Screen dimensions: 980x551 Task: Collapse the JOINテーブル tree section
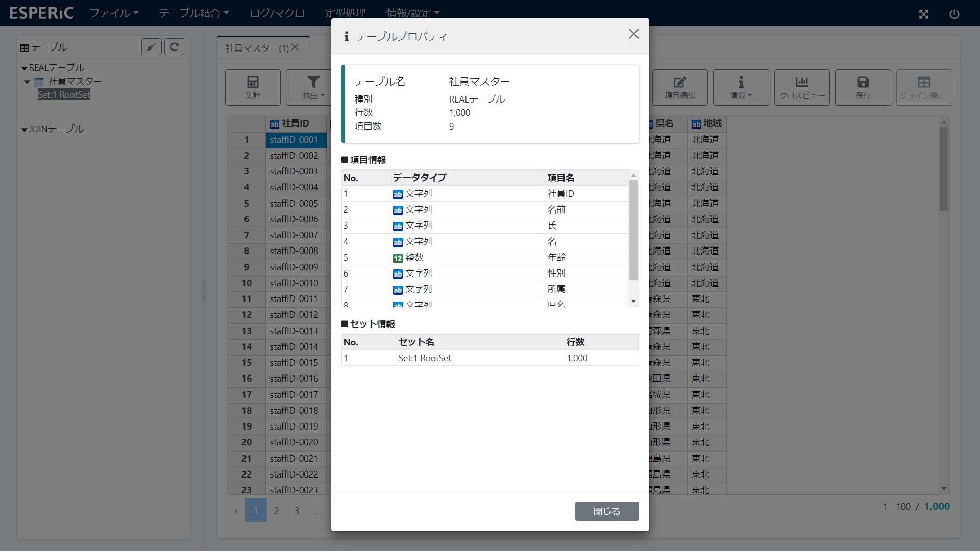(24, 130)
